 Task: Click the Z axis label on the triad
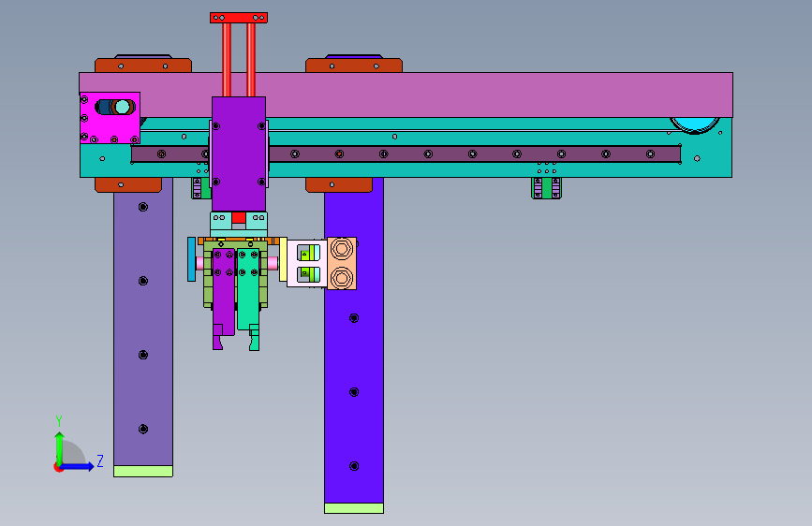(x=100, y=460)
